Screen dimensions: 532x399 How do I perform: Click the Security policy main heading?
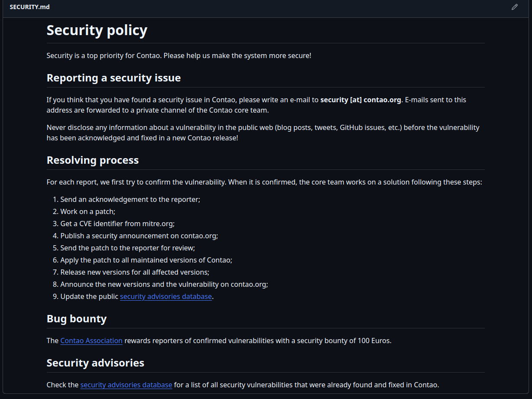[97, 30]
